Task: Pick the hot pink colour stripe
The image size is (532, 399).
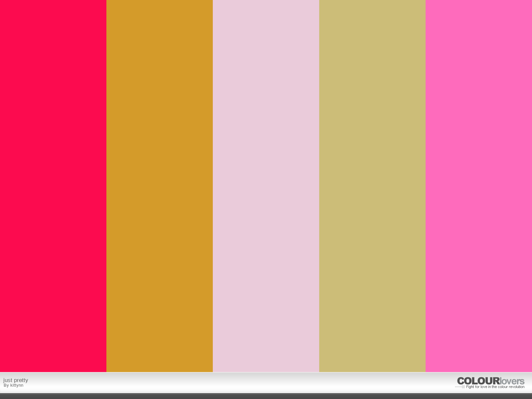Action: click(479, 186)
